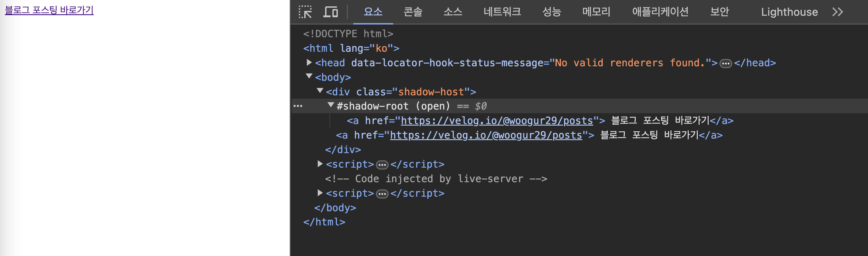Open more DevTools tabs chevron
The height and width of the screenshot is (256, 868).
[x=837, y=12]
